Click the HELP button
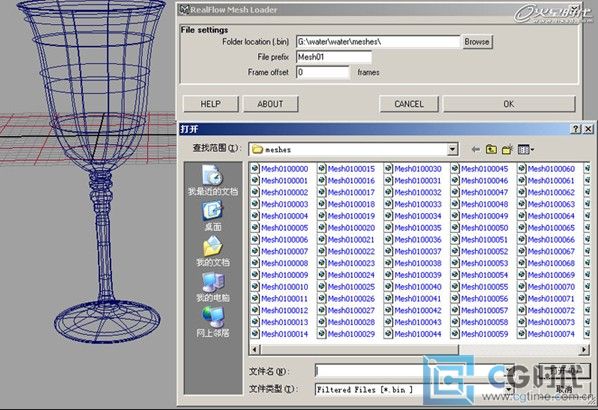Viewport: 598px width, 410px height. pos(211,104)
